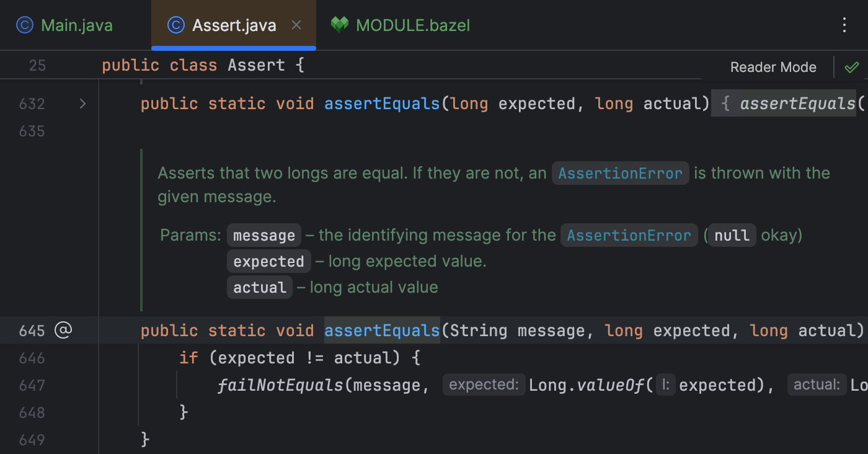Click the Java class icon on Assert.java tab
Screen dimensions: 868x454
pyautogui.click(x=175, y=25)
